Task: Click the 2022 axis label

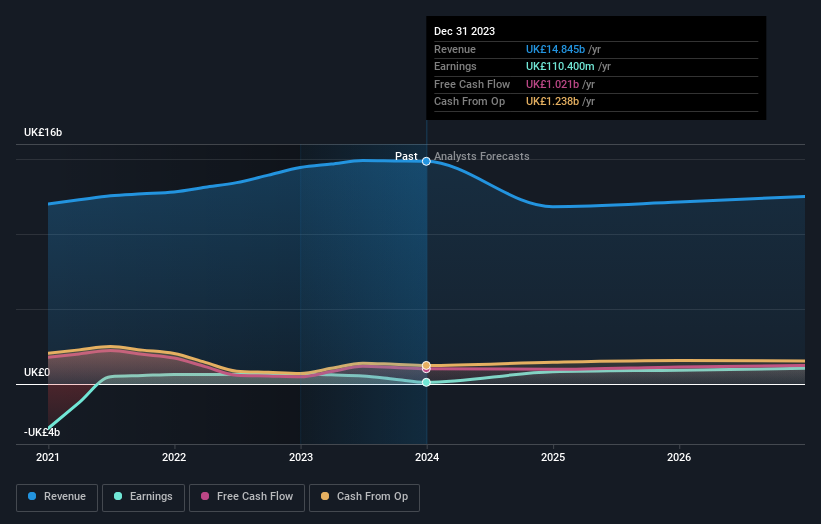Action: (x=174, y=457)
